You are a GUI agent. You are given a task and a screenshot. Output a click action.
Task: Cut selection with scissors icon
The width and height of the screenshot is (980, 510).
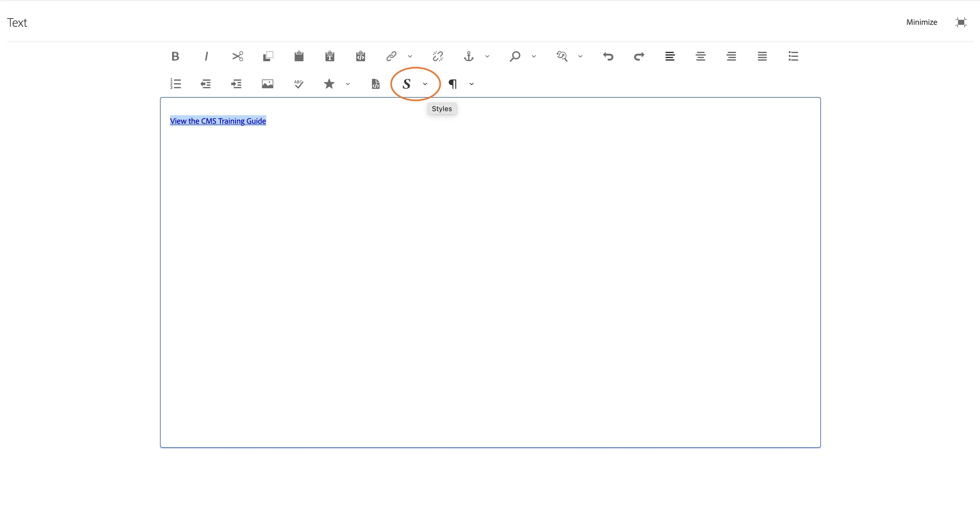point(237,56)
